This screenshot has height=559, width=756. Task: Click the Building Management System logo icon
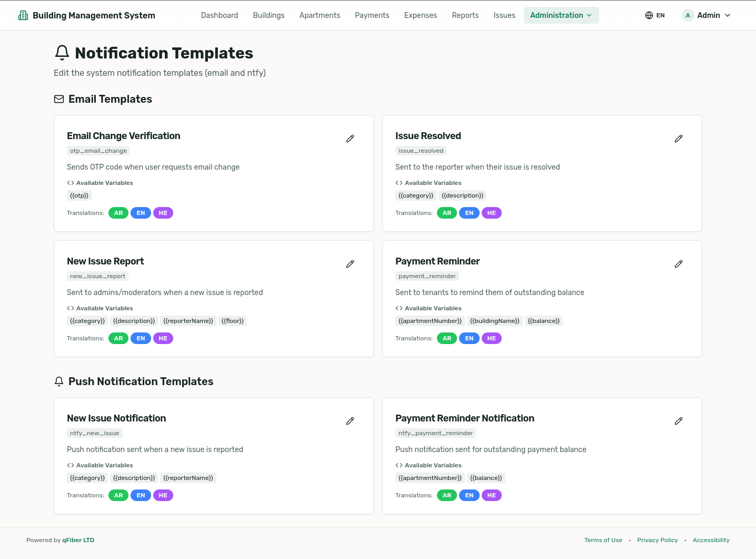pyautogui.click(x=23, y=15)
